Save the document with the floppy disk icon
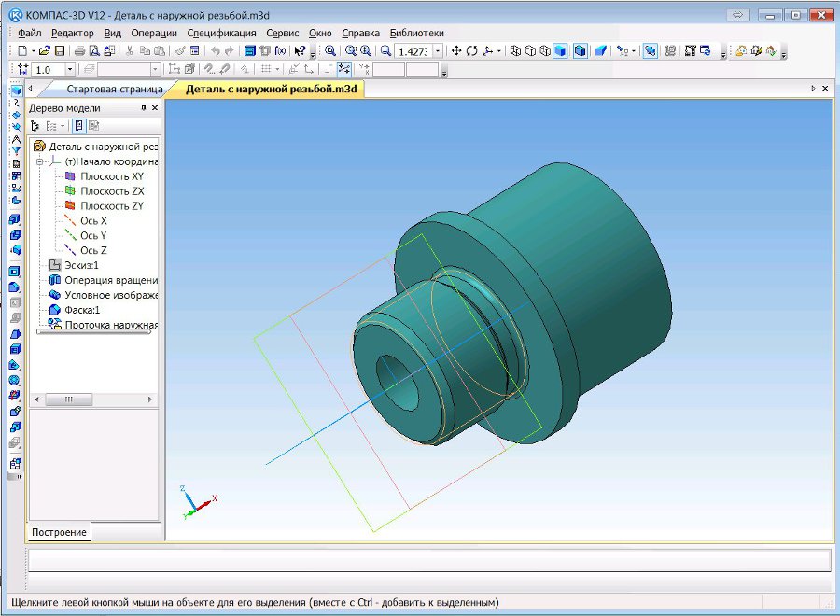 tap(60, 51)
